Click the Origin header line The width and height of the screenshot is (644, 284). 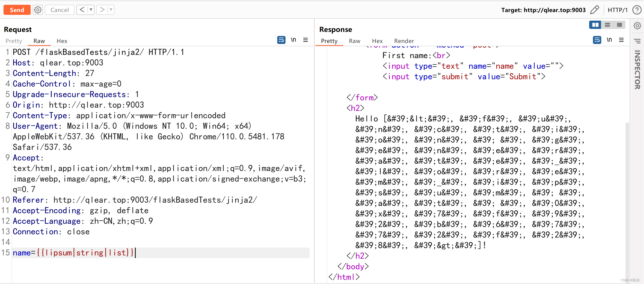pyautogui.click(x=78, y=105)
